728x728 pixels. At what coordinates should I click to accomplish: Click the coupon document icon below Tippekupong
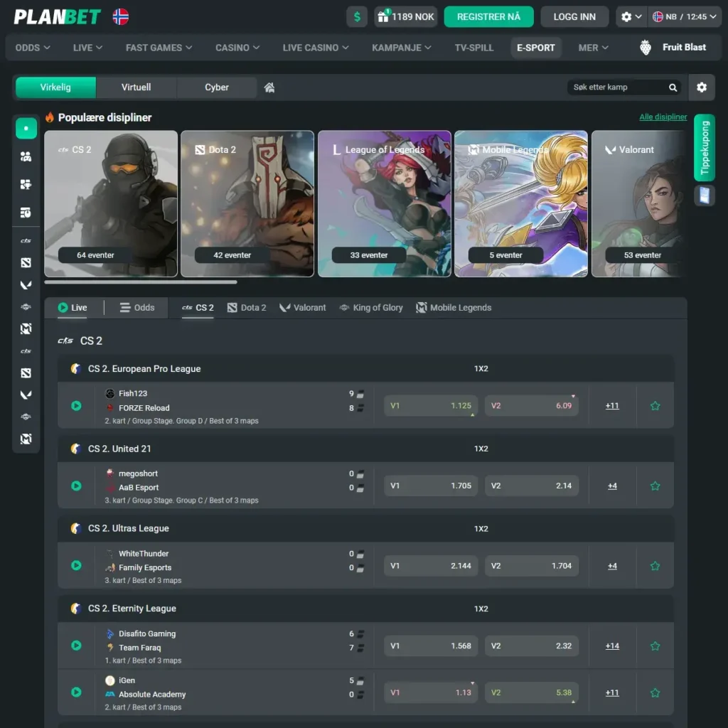click(x=705, y=196)
